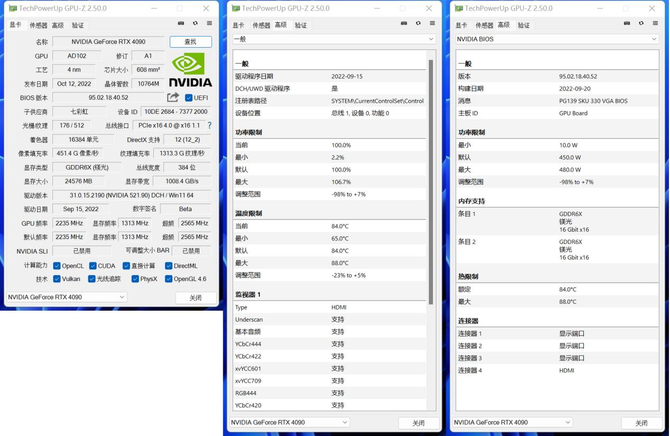Open the GPU selector dropdown at the bottom of the right window
The width and height of the screenshot is (670, 436).
(x=512, y=422)
